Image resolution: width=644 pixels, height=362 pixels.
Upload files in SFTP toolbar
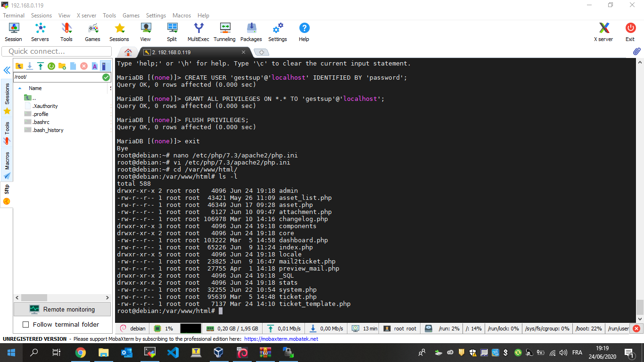point(41,66)
